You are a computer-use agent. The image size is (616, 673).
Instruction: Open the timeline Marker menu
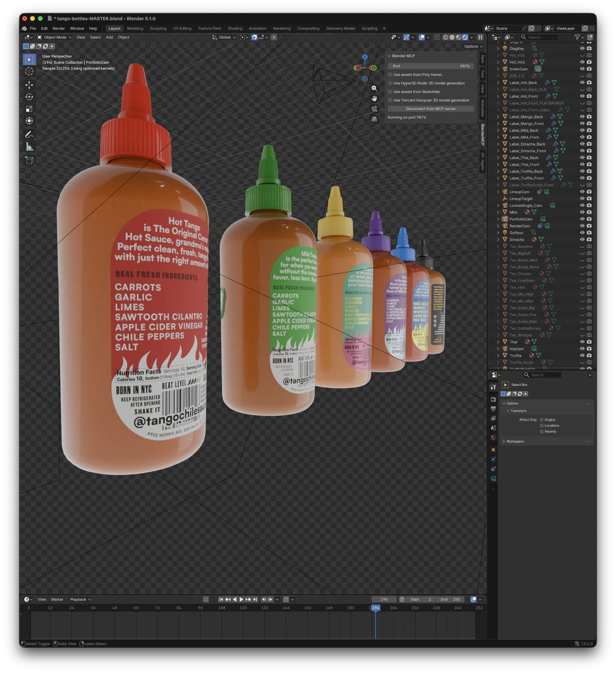[x=57, y=599]
